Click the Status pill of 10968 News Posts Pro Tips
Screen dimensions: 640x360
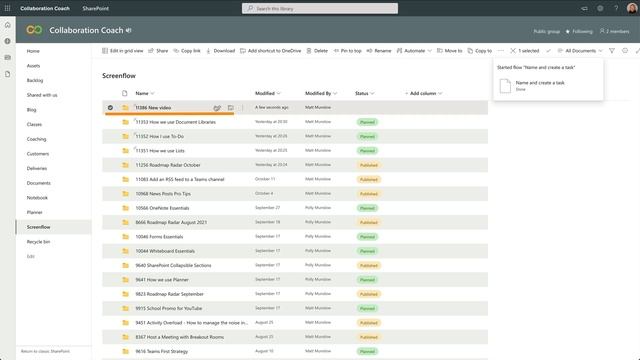click(x=369, y=194)
